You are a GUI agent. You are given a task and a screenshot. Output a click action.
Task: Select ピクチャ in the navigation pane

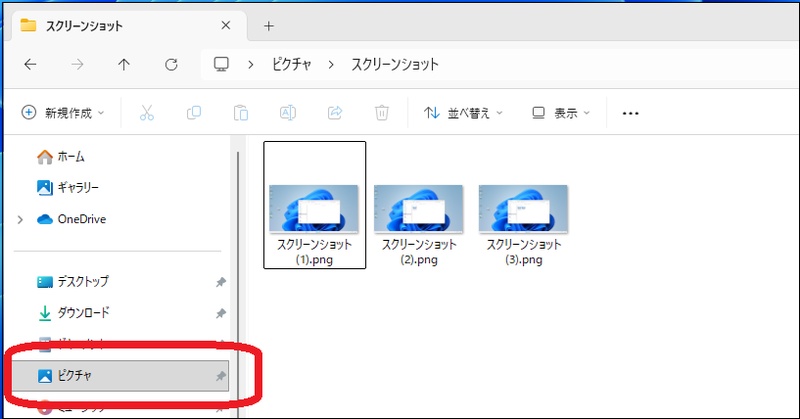tap(120, 376)
